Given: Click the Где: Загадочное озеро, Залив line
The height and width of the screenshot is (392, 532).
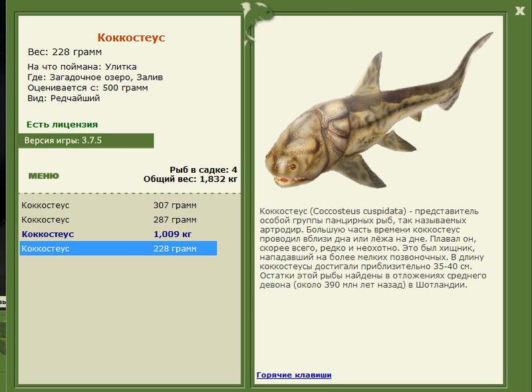Looking at the screenshot, I should click(x=95, y=77).
